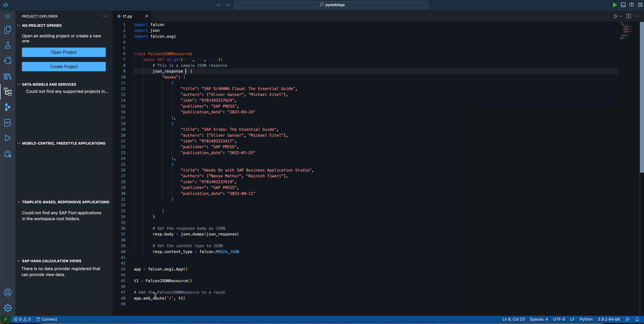Open the Help question-mark icon in the top bar
Viewport: 644px width, 324px height.
point(632,5)
